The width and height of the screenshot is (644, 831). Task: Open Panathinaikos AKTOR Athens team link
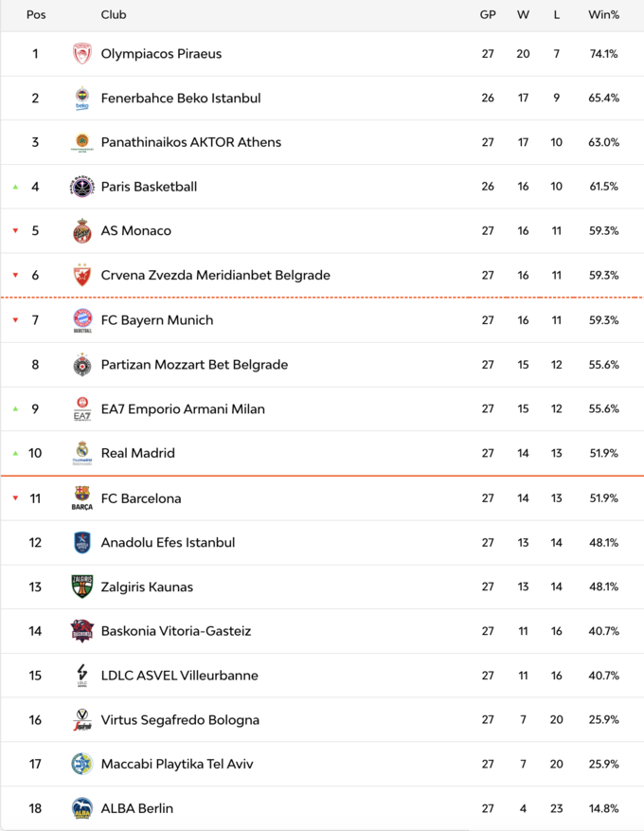pos(190,142)
